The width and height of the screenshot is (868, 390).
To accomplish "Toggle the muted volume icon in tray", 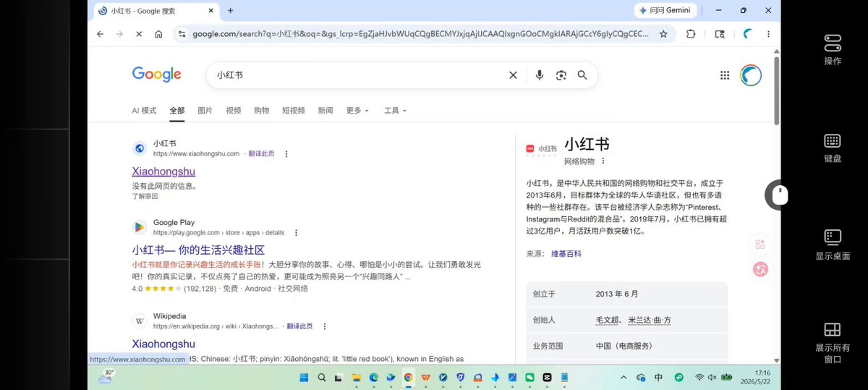I will coord(712,377).
